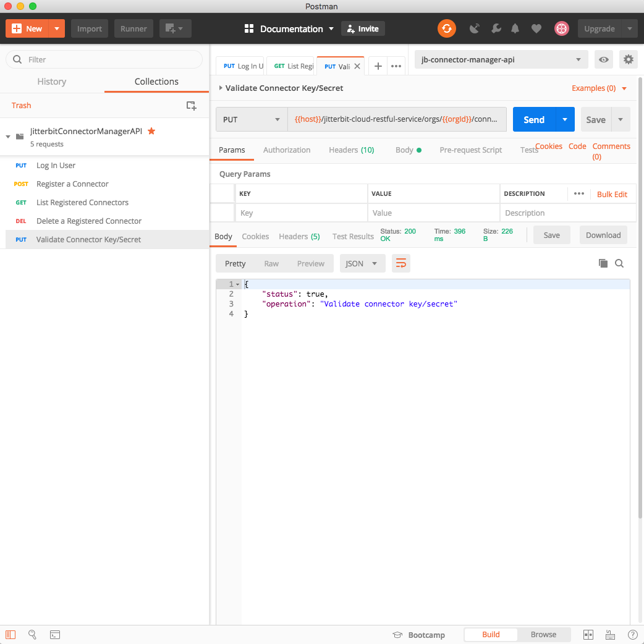Click the Send button
Image resolution: width=644 pixels, height=644 pixels.
coord(534,120)
